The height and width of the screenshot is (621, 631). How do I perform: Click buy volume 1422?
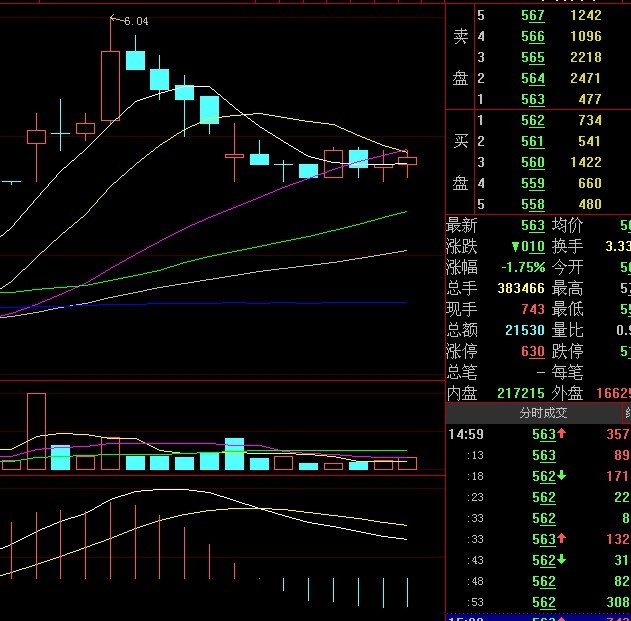pyautogui.click(x=586, y=162)
